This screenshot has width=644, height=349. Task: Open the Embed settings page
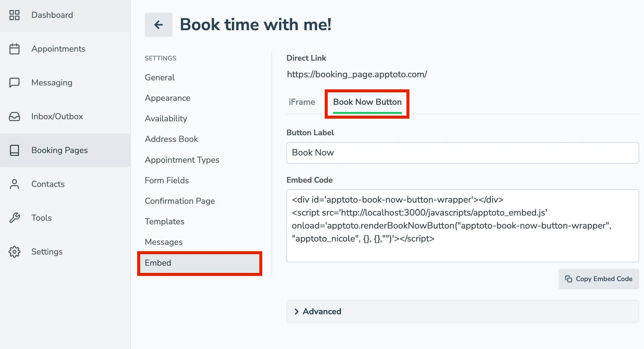[x=158, y=263]
